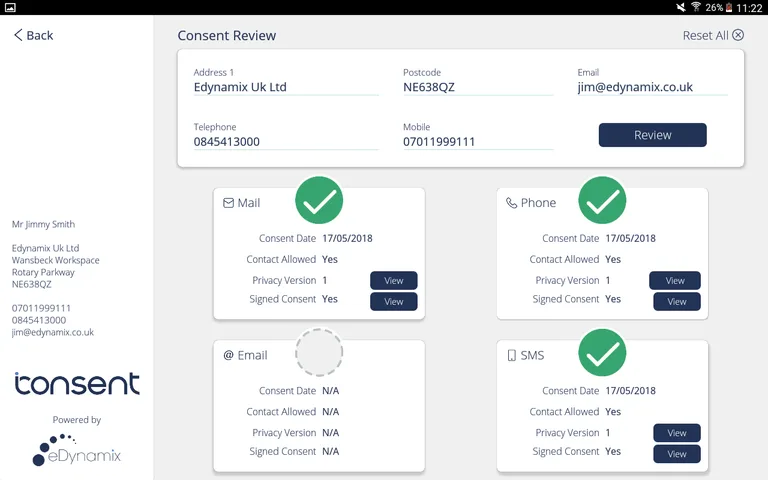768x480 pixels.
Task: View the SMS signed consent
Action: pos(677,454)
